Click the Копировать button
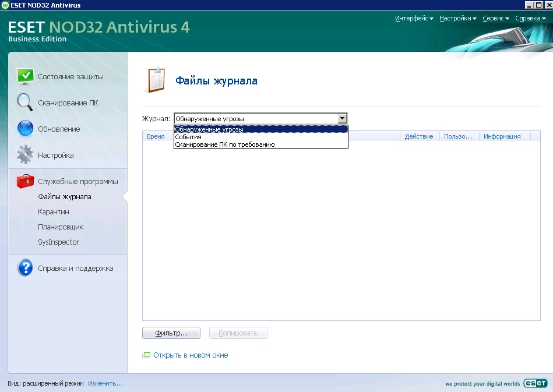The height and width of the screenshot is (392, 553). (238, 333)
